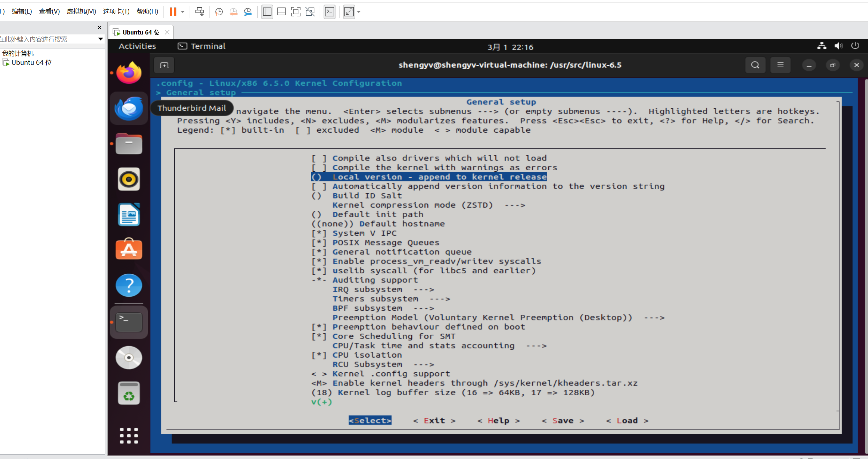Toggle the CPU isolation option
The height and width of the screenshot is (459, 868).
(356, 355)
